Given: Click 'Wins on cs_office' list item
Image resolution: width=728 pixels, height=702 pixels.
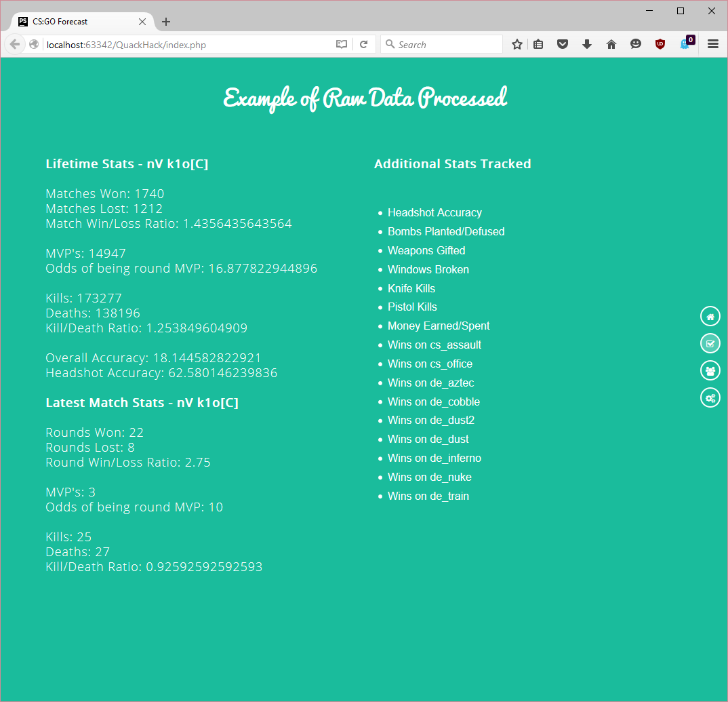Looking at the screenshot, I should point(430,364).
